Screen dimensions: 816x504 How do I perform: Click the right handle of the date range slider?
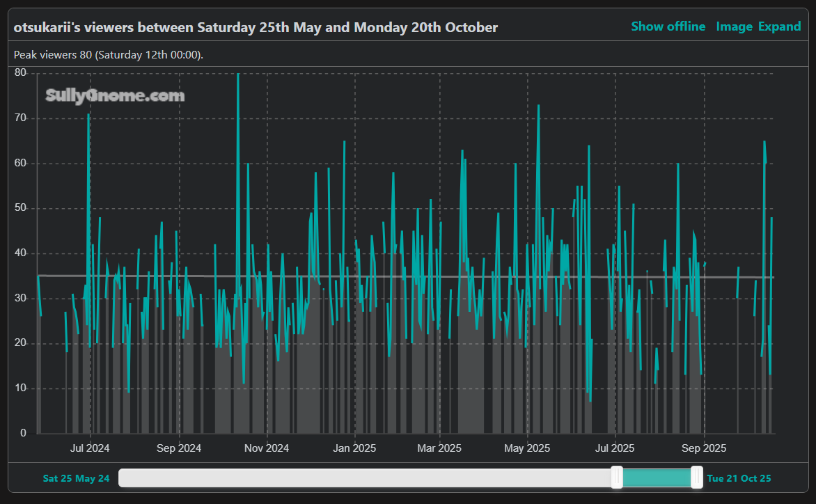click(696, 478)
